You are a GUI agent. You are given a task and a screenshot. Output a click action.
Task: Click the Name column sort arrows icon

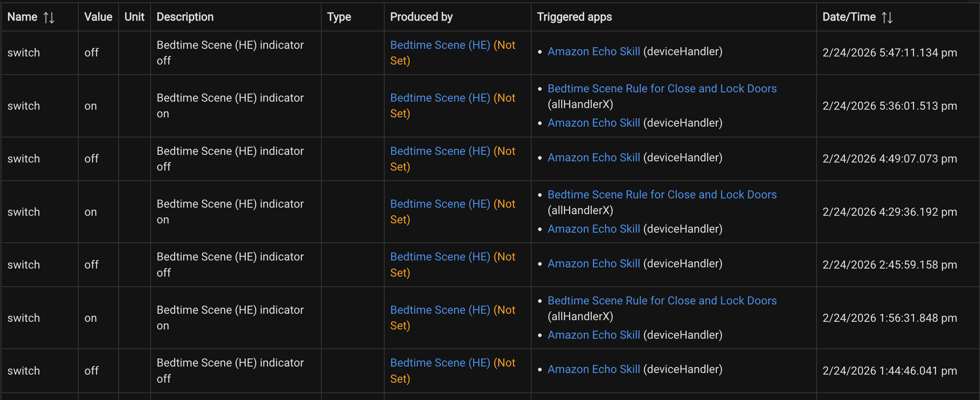tap(49, 17)
